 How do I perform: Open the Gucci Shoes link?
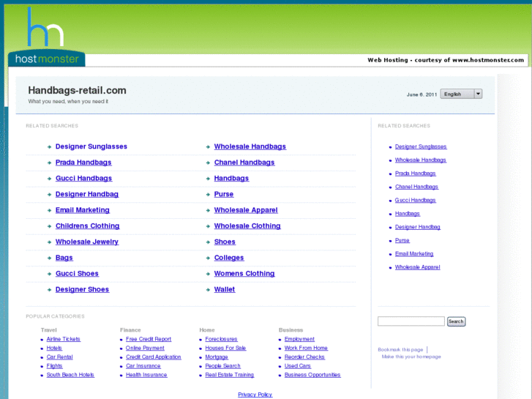pyautogui.click(x=77, y=274)
